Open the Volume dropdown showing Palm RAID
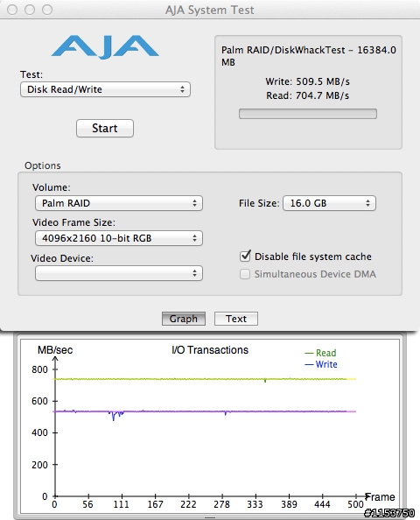This screenshot has width=420, height=520. pos(119,203)
